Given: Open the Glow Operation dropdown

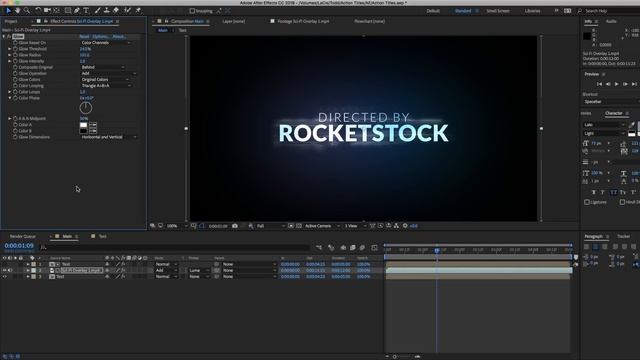Looking at the screenshot, I should click(108, 73).
